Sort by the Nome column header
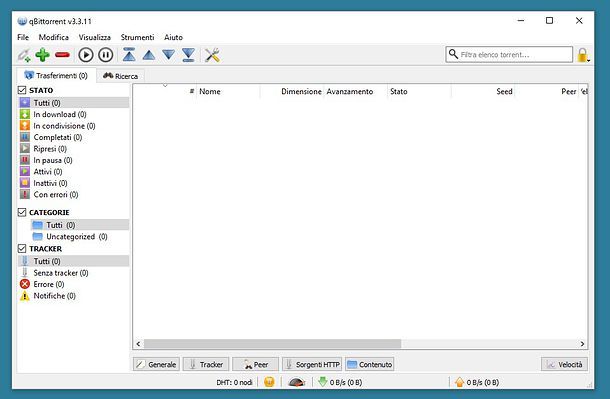 coord(228,91)
